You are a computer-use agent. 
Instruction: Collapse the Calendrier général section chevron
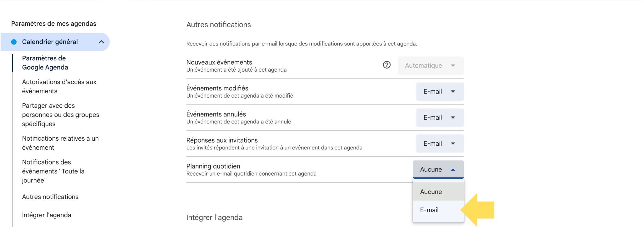(x=101, y=41)
